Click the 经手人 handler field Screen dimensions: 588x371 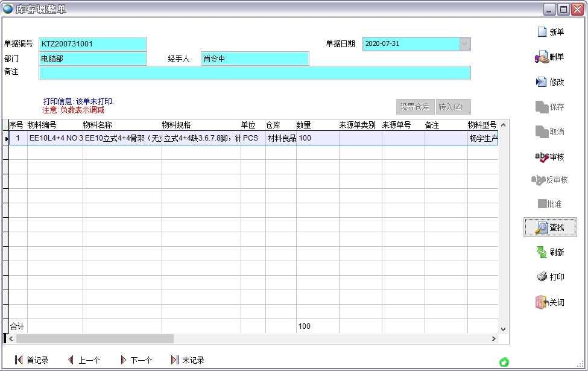point(254,59)
